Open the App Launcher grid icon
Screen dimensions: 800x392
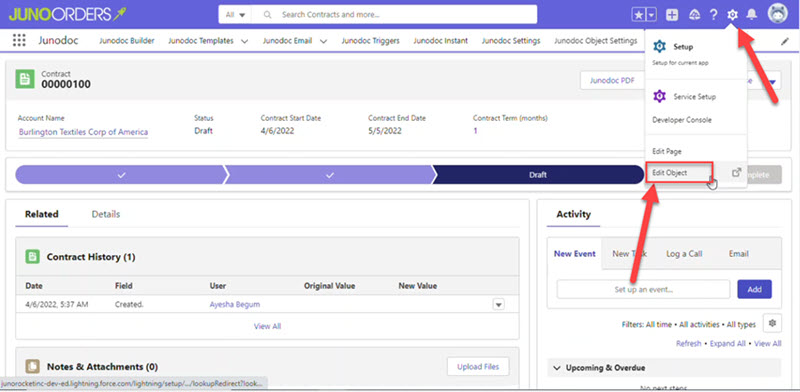coord(19,41)
